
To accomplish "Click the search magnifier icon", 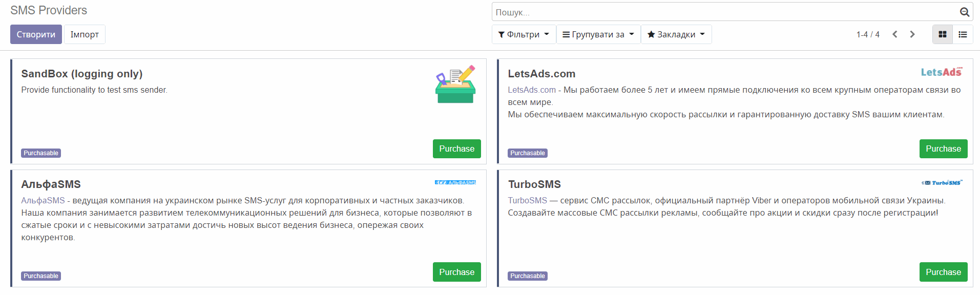I will [x=964, y=12].
